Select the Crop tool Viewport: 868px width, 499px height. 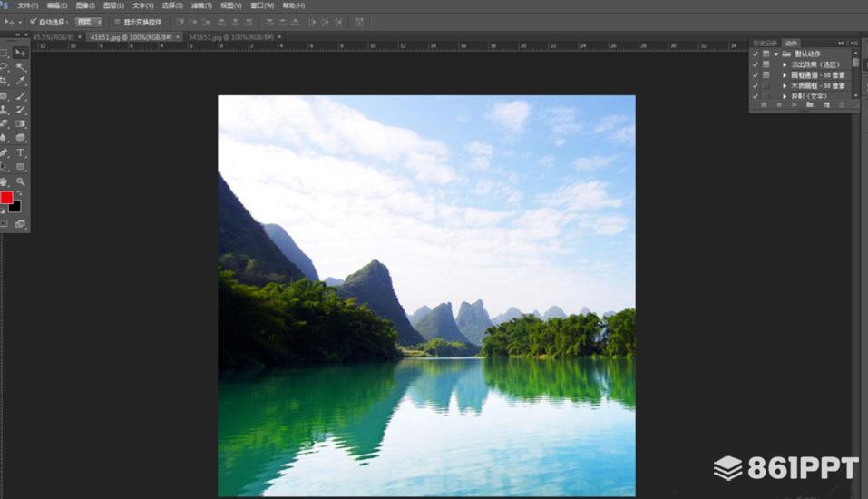click(x=5, y=81)
